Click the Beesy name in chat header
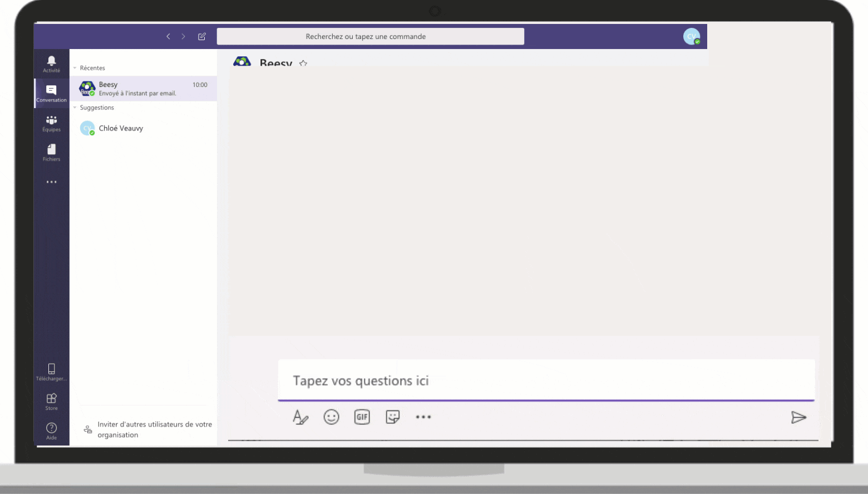The height and width of the screenshot is (494, 868). (276, 63)
